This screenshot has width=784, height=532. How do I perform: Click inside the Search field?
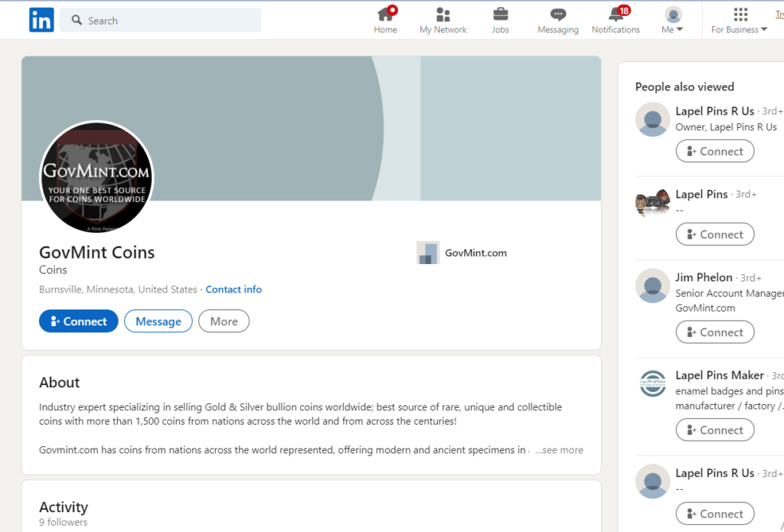click(160, 20)
